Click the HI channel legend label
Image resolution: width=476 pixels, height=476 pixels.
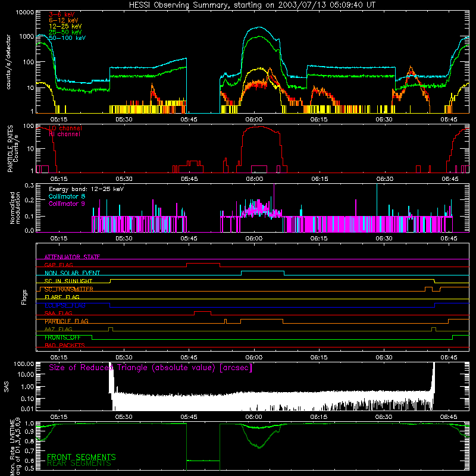64,134
